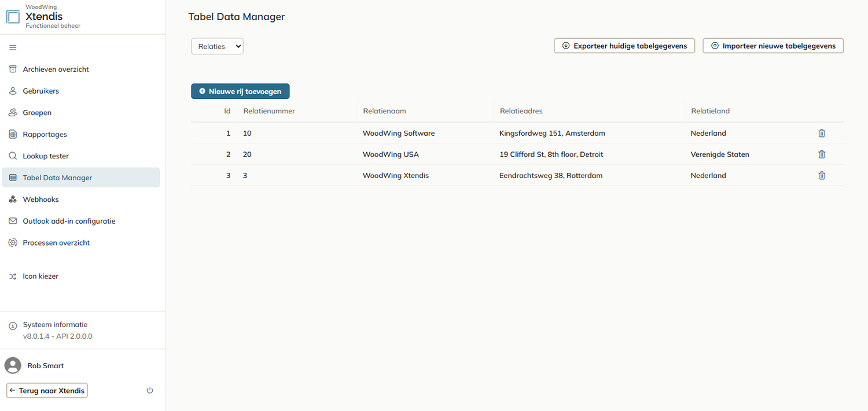
Task: Click the cell 'WoodWing Xtendis'
Action: point(396,175)
